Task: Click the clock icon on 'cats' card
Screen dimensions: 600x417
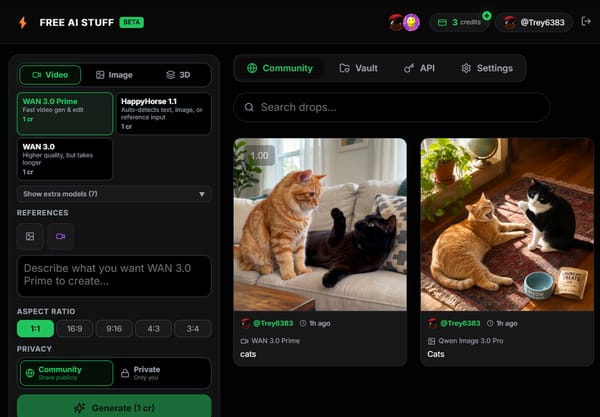Action: [303, 323]
